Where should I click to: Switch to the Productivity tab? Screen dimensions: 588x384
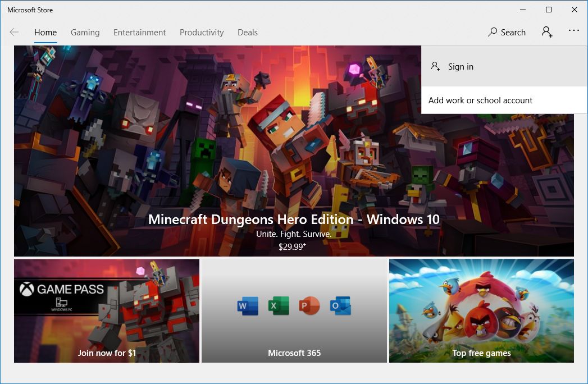point(202,33)
